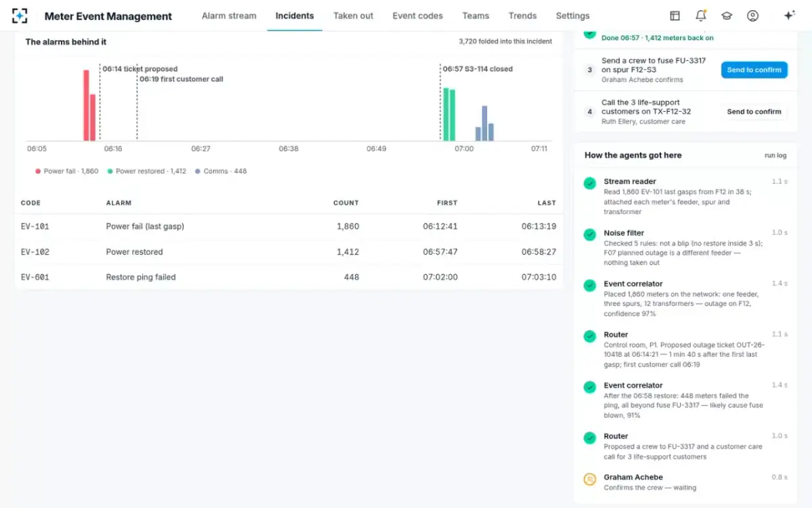Toggle the Power restored legend item
The height and width of the screenshot is (508, 812).
point(146,171)
